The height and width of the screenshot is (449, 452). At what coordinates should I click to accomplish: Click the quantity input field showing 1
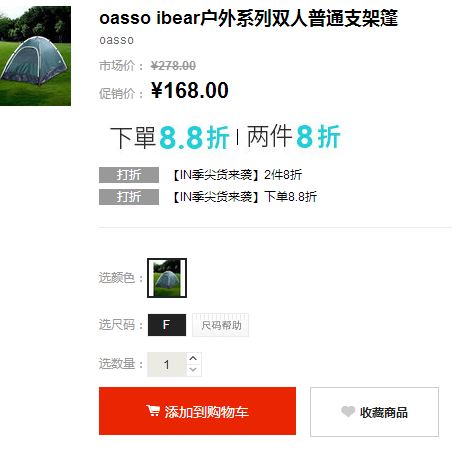(167, 364)
